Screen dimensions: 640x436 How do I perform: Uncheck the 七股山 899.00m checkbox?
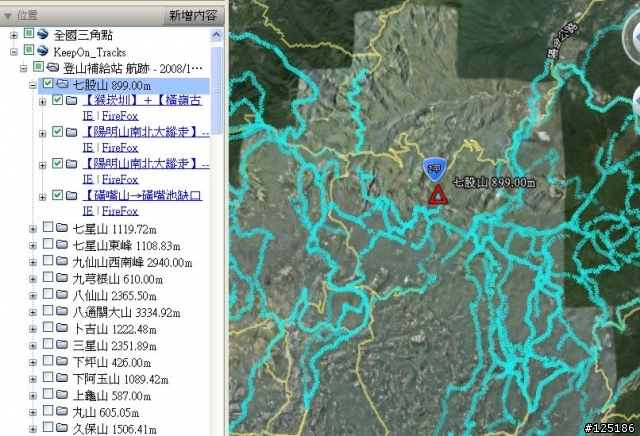point(48,83)
